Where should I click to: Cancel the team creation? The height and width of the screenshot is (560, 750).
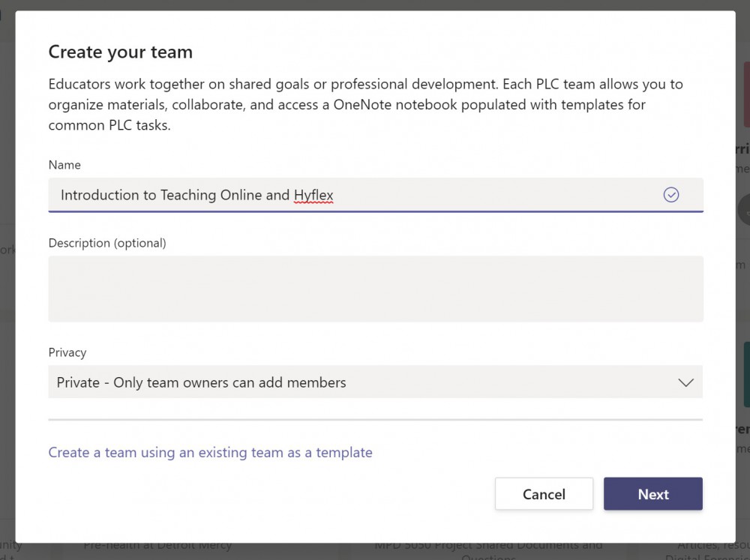tap(544, 494)
